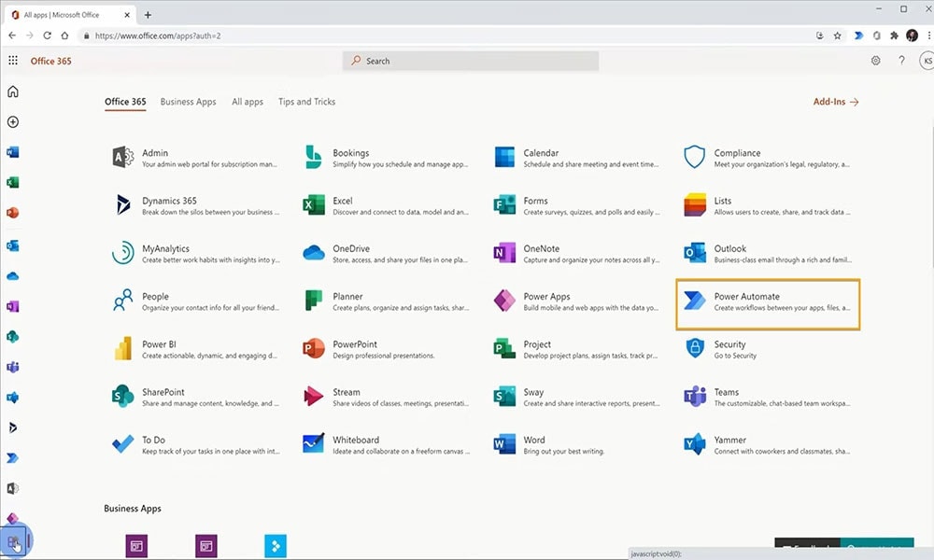The width and height of the screenshot is (934, 560).
Task: Open the Excel app tile
Action: point(386,205)
